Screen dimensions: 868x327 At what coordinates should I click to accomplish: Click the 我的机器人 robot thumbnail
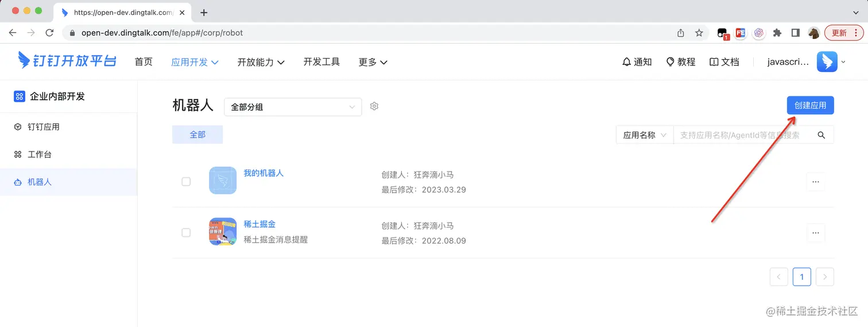[223, 180]
